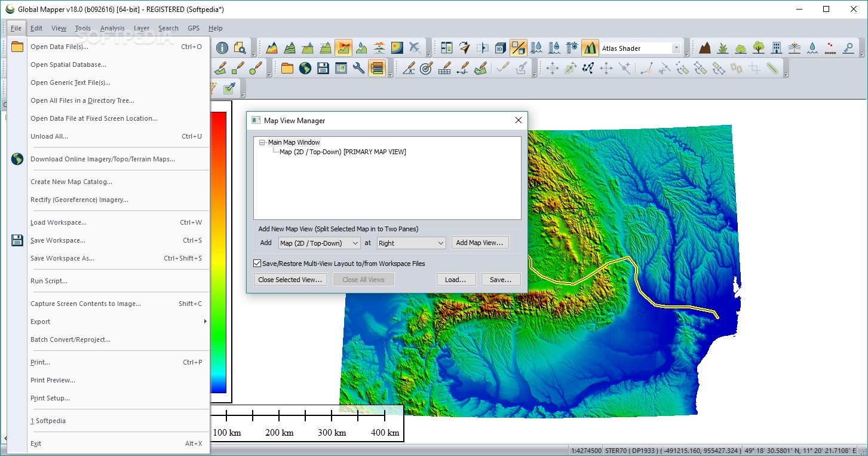Screen dimensions: 868x456
Task: Toggle the overlay control center layers button
Action: tap(377, 68)
